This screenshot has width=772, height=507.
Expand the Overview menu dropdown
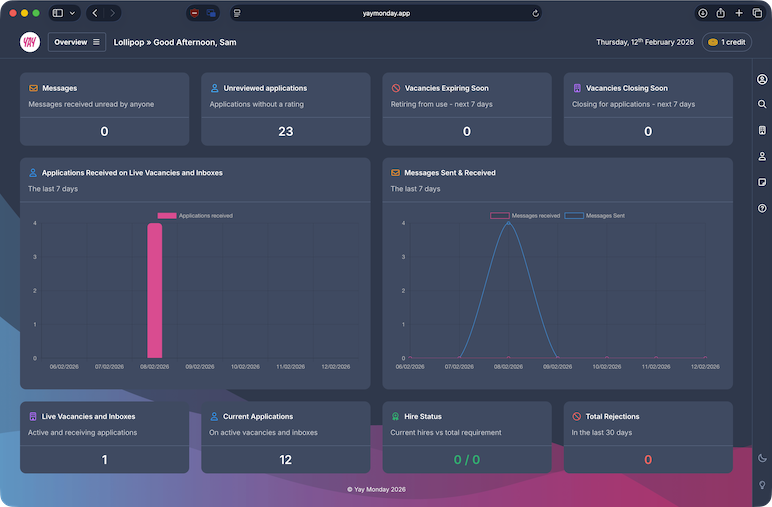[x=77, y=42]
